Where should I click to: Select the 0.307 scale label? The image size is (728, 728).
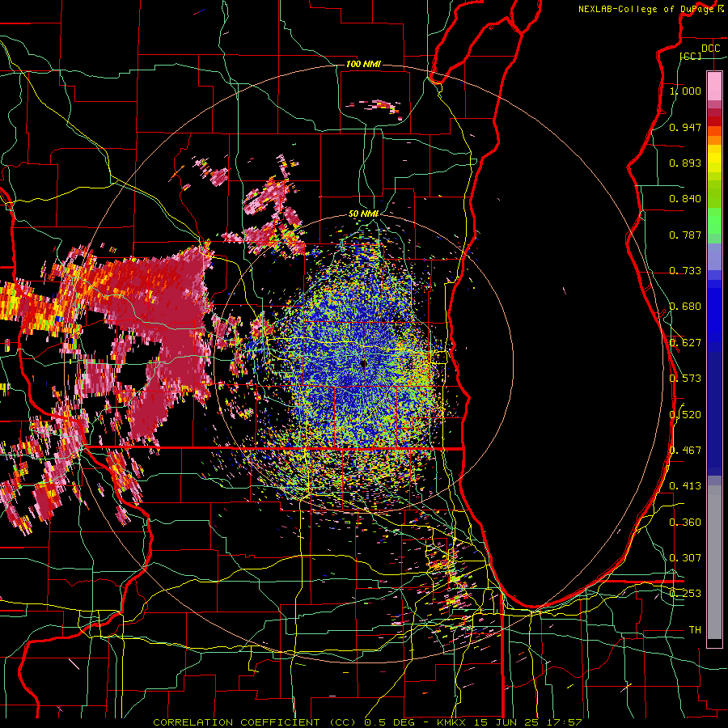pyautogui.click(x=685, y=558)
